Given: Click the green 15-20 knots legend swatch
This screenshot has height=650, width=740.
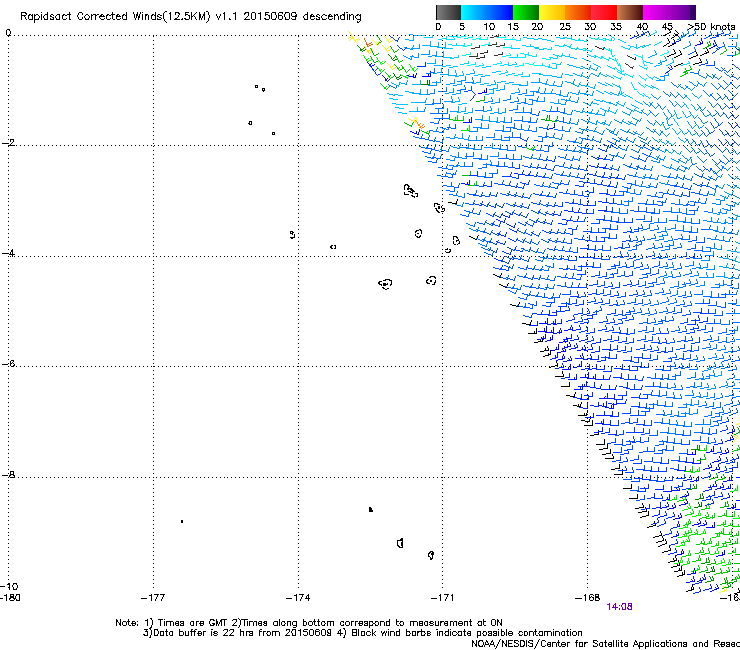Looking at the screenshot, I should (x=526, y=12).
